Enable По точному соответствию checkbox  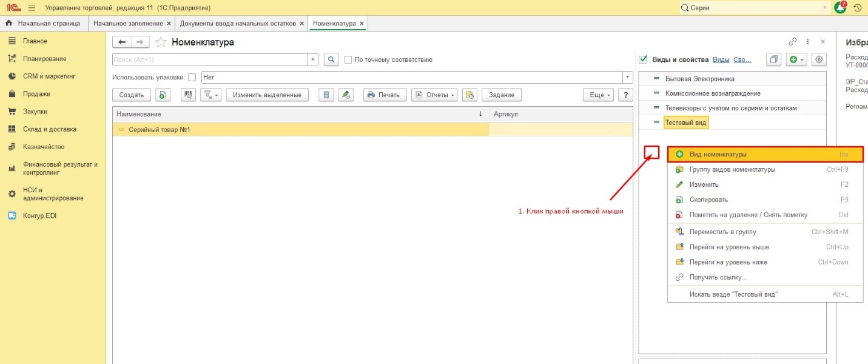tap(348, 59)
